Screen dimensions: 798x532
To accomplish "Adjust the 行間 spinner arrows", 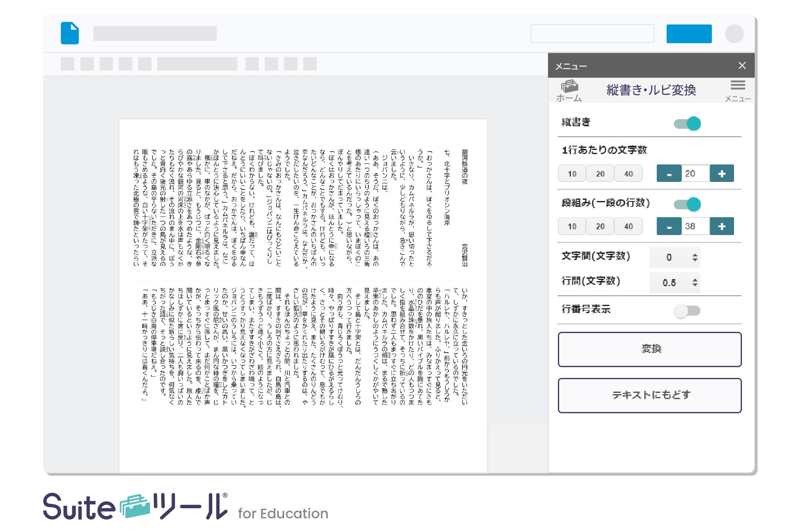I will click(695, 283).
